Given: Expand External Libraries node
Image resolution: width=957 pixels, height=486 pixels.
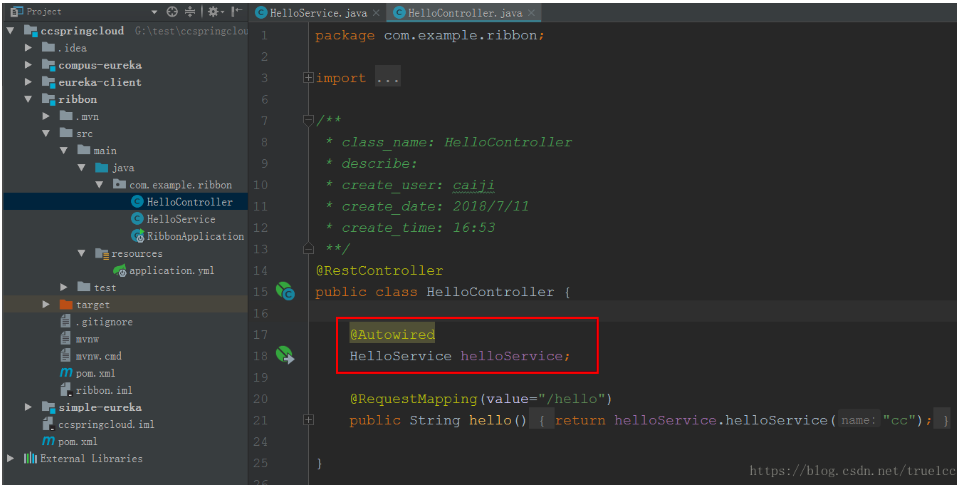Looking at the screenshot, I should click(x=10, y=458).
